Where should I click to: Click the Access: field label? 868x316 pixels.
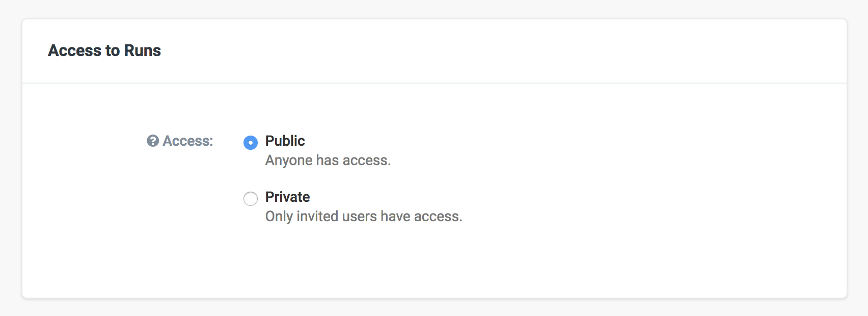click(x=187, y=141)
